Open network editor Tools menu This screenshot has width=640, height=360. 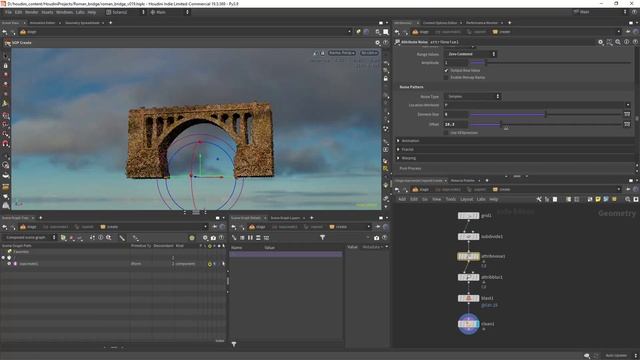451,199
